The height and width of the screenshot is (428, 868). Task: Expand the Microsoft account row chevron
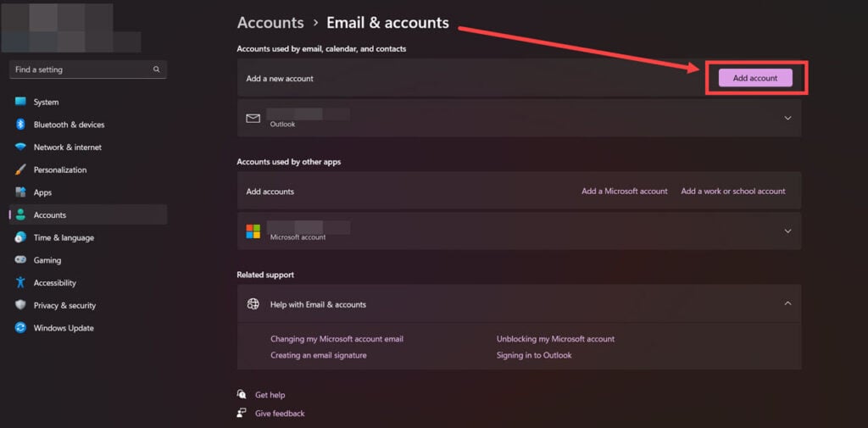click(787, 231)
